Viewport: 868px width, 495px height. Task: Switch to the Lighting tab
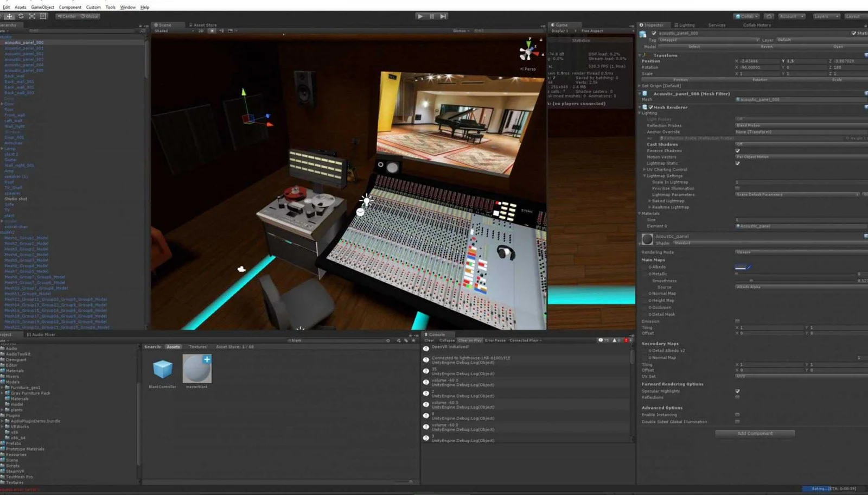[x=685, y=25]
